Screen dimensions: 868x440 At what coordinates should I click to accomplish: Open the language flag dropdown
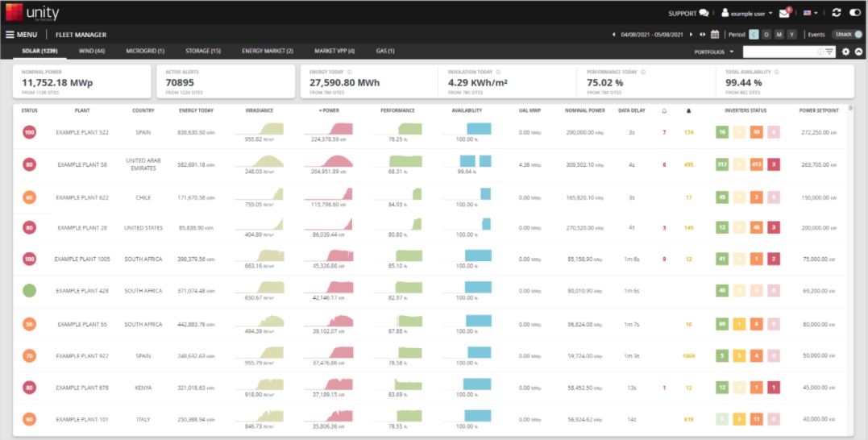[x=811, y=13]
